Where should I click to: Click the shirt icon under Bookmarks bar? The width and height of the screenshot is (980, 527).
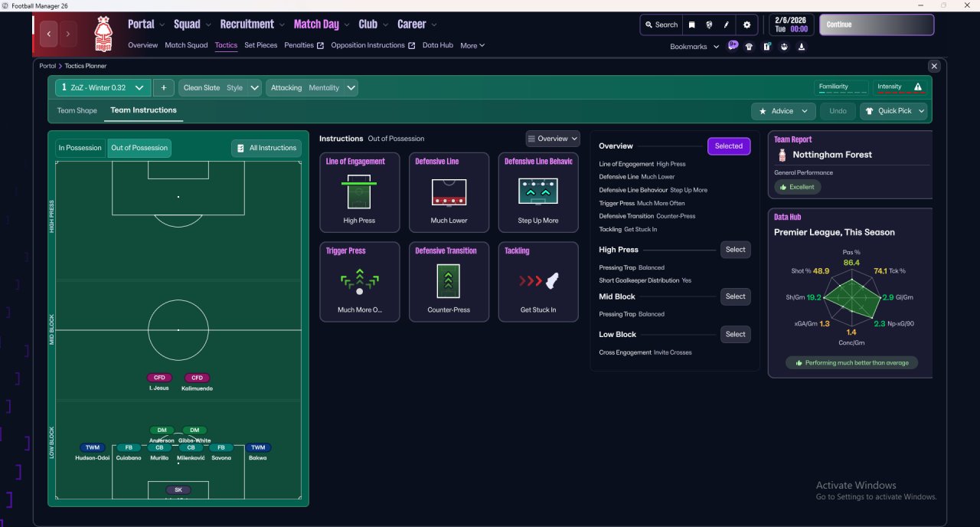pos(749,46)
